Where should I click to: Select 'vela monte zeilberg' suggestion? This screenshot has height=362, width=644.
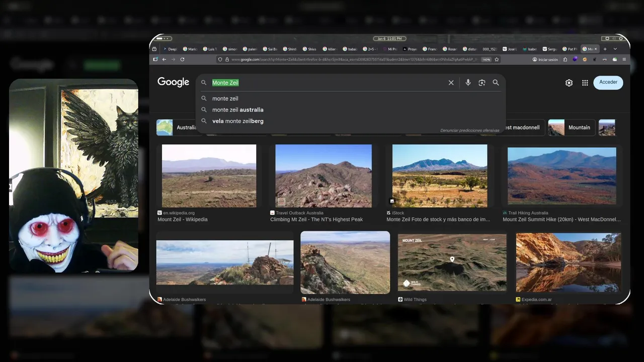(237, 121)
